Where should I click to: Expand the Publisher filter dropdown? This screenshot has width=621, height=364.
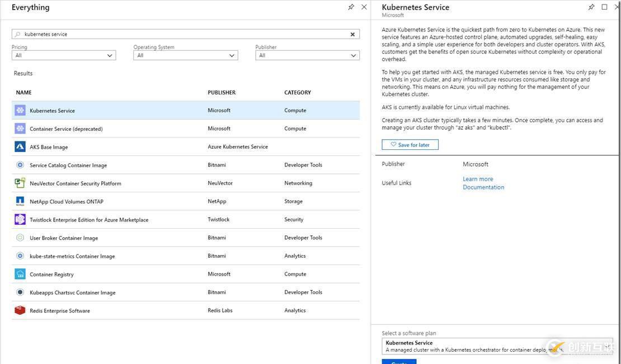point(307,55)
